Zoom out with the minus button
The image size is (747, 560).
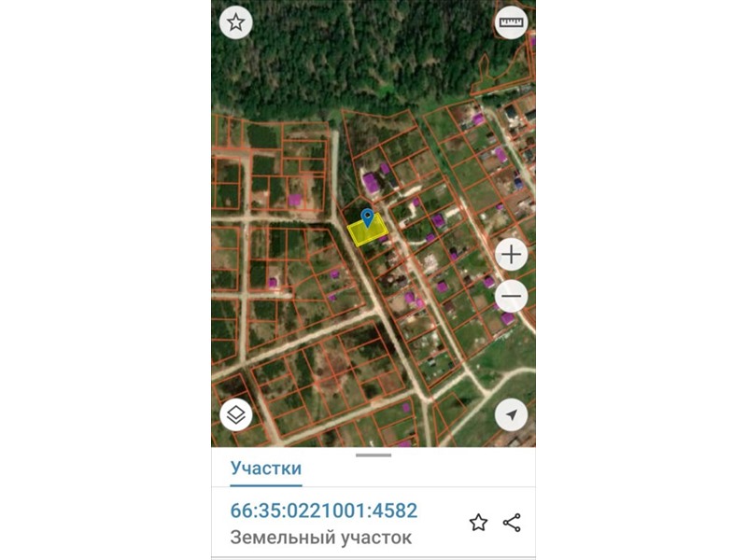click(x=511, y=296)
